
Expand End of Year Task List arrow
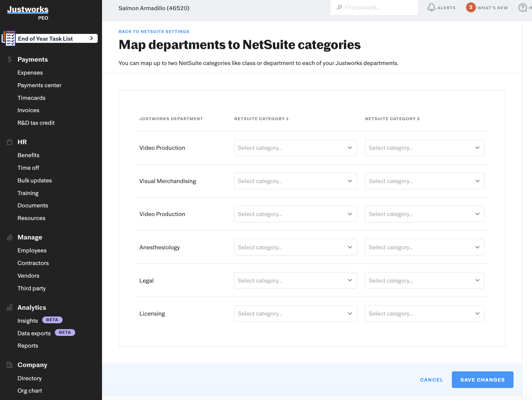[92, 38]
